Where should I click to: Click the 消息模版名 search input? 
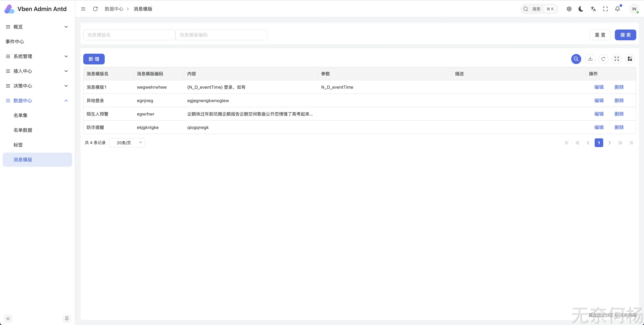(129, 35)
